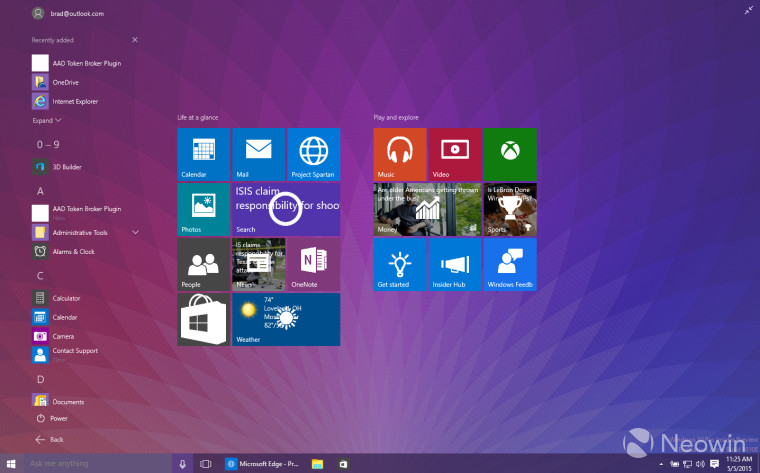Launch the Xbox tile
Viewport: 760px width, 473px height.
click(510, 155)
